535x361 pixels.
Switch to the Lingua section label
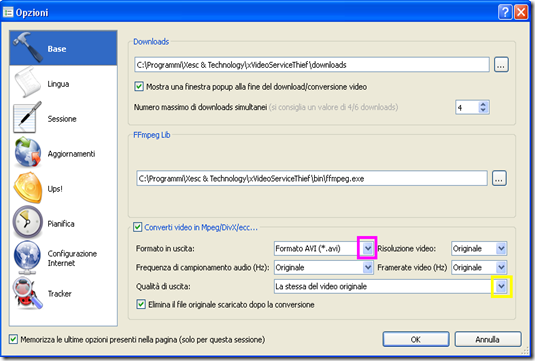58,84
